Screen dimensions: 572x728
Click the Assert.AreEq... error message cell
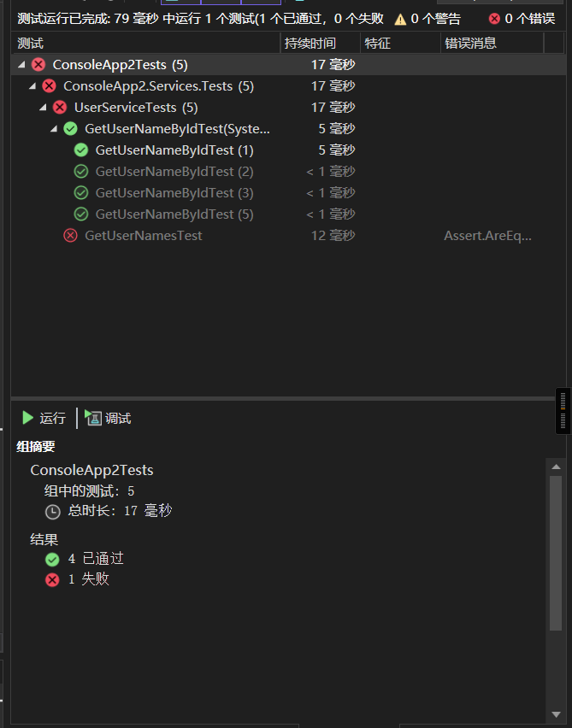point(487,236)
